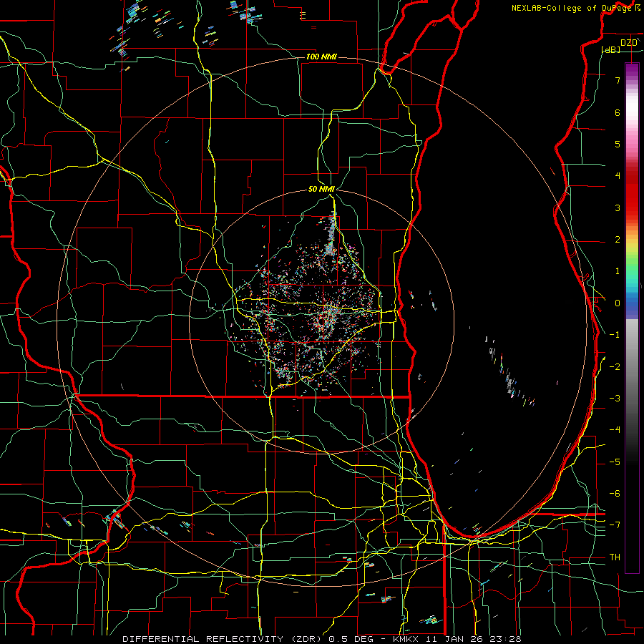Click the 2 value on the color scale
Image resolution: width=644 pixels, height=644 pixels.
[618, 240]
